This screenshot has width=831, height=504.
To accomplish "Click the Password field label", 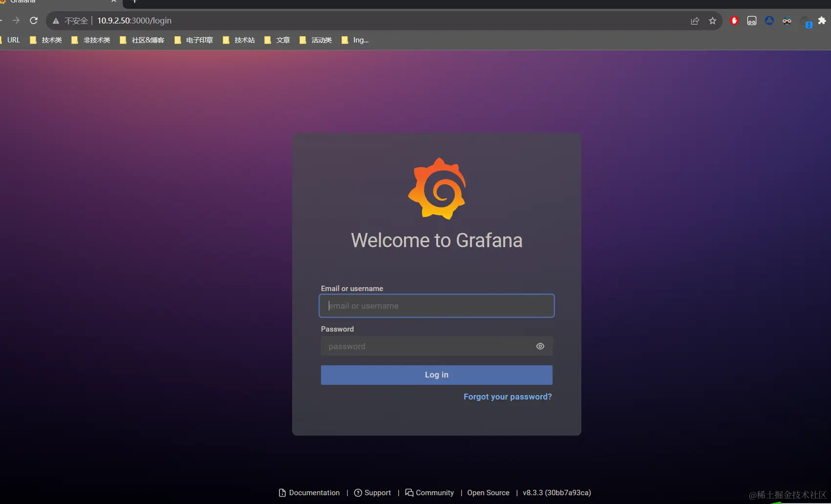I will pos(337,329).
